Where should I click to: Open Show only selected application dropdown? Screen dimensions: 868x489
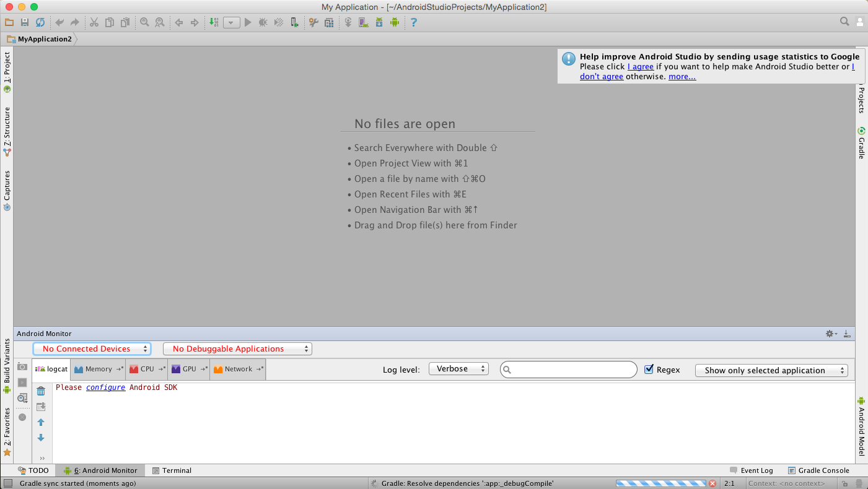point(771,370)
